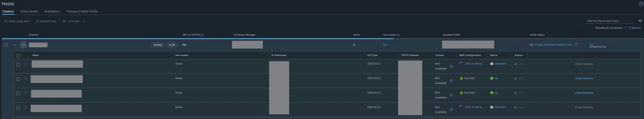This screenshot has height=119, width=644.
Task: Check the last node row checkbox
Action: point(18,108)
